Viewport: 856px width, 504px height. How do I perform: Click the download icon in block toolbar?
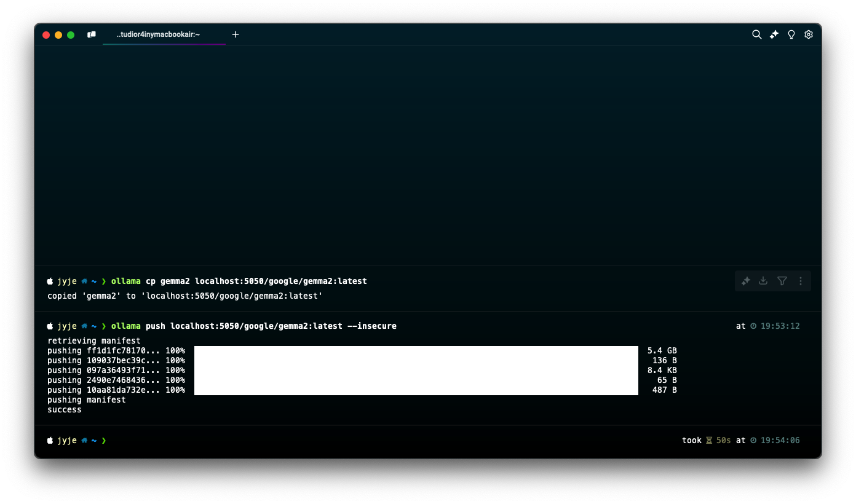point(763,281)
